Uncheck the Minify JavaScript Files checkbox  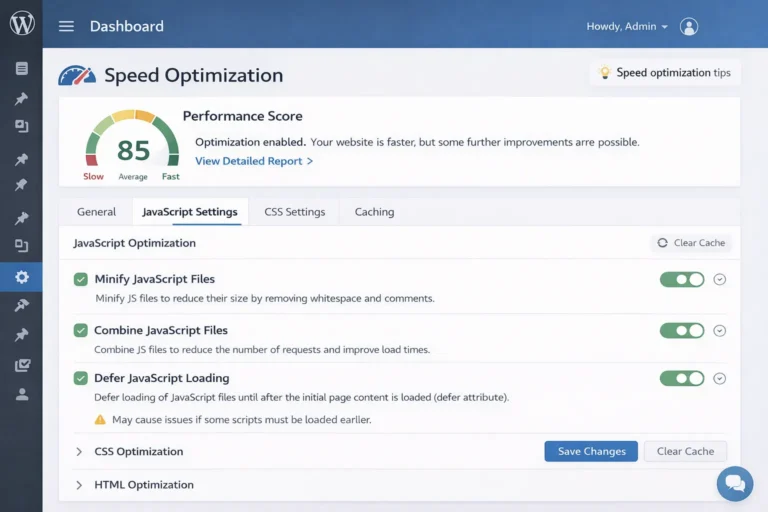[x=81, y=279]
